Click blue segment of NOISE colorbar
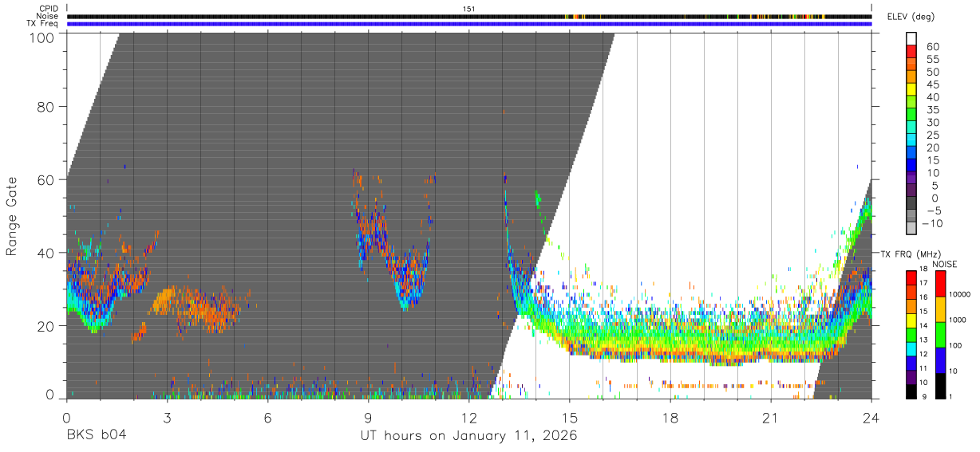 tap(940, 360)
